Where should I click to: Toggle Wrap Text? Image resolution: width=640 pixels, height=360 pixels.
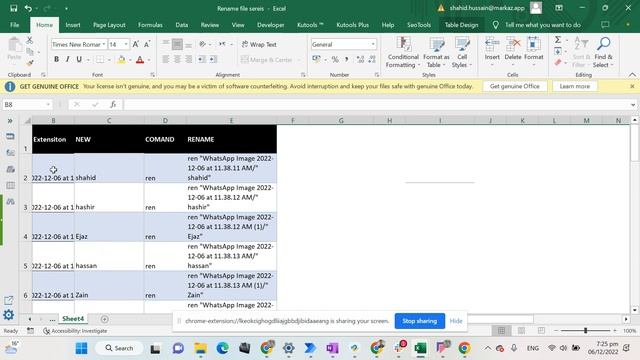[259, 44]
